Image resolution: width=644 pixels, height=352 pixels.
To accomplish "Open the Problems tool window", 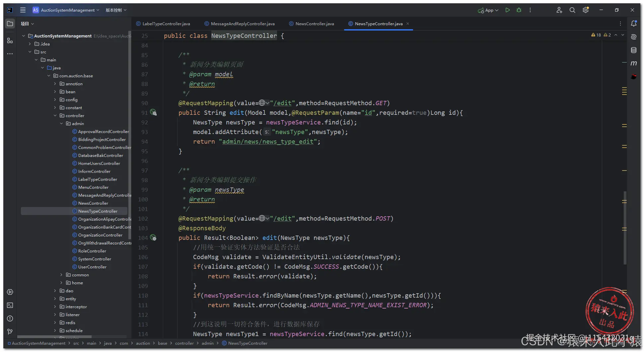I will 10,318.
